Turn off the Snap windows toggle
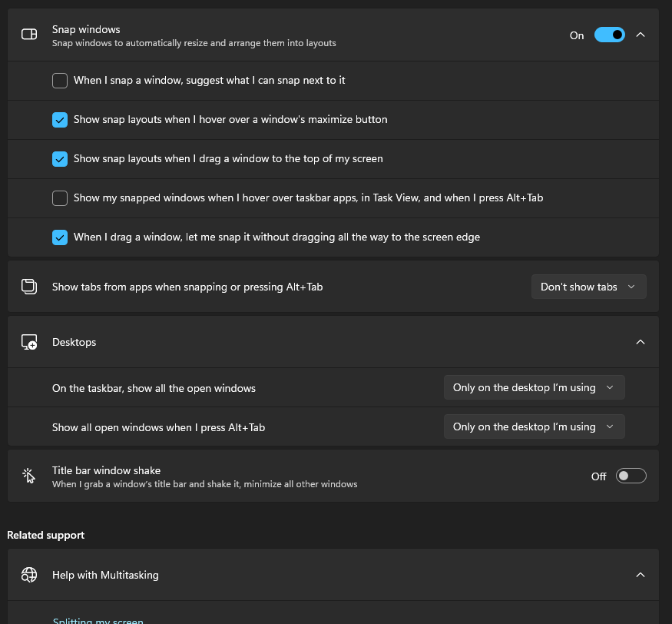The image size is (672, 624). point(609,35)
